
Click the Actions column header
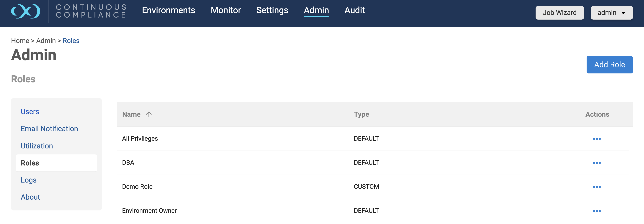[597, 114]
